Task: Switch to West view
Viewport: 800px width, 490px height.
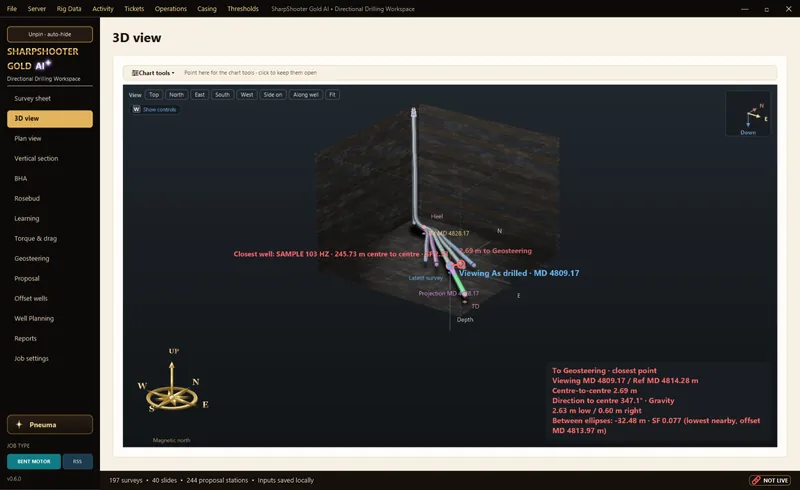Action: tap(246, 94)
